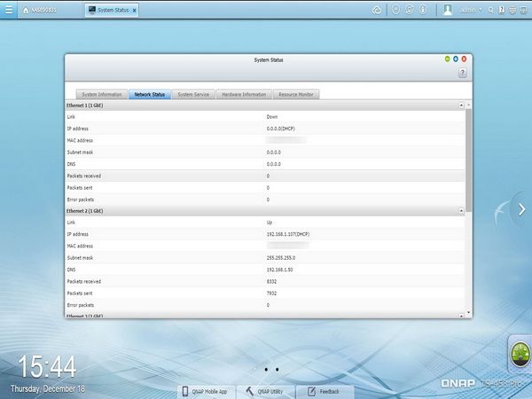This screenshot has height=399, width=532.
Task: Open the help question mark button
Action: pyautogui.click(x=463, y=73)
